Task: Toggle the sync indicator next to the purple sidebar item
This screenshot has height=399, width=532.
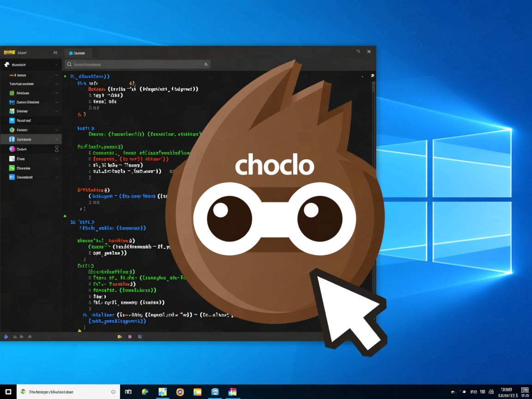Action: (x=56, y=149)
